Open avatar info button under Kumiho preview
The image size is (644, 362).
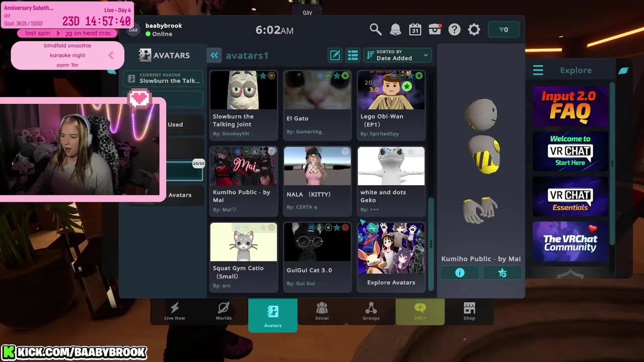tap(460, 273)
